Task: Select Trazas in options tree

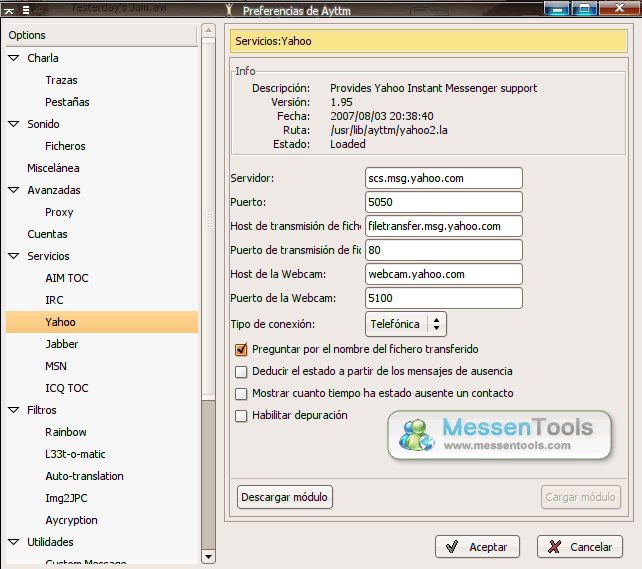Action: pos(61,80)
